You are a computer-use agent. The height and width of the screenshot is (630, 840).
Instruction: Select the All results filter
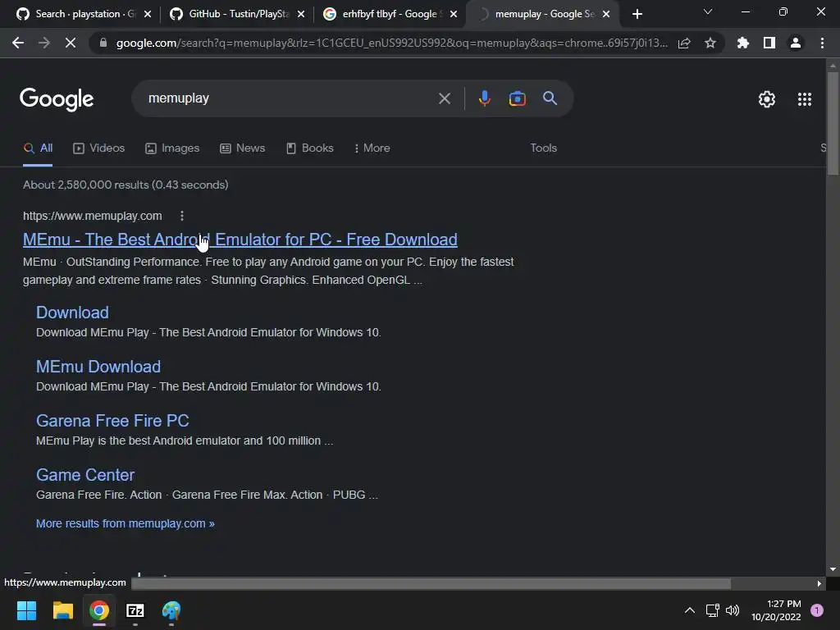pos(38,148)
